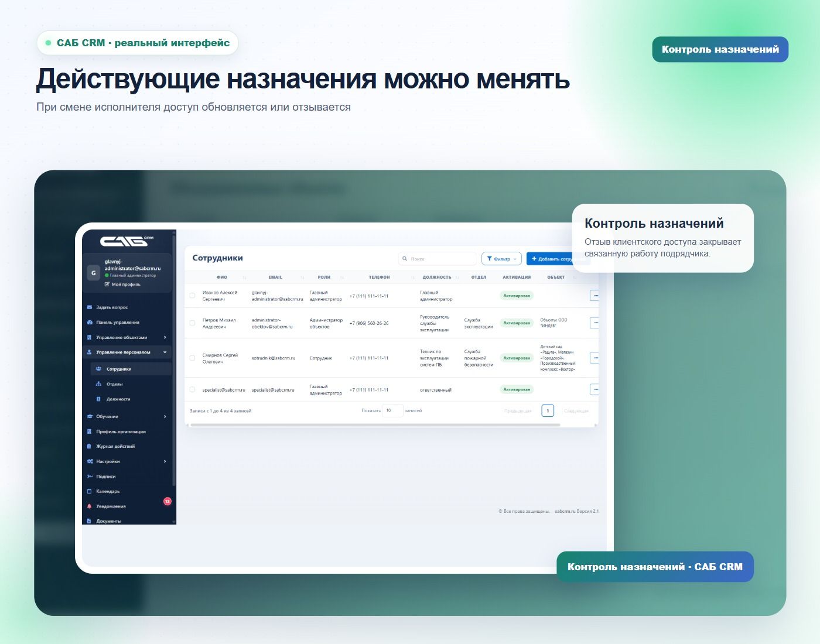This screenshot has height=644, width=820.
Task: Sort the table by the ДОЛЖНОСТЬ header
Action: (437, 278)
